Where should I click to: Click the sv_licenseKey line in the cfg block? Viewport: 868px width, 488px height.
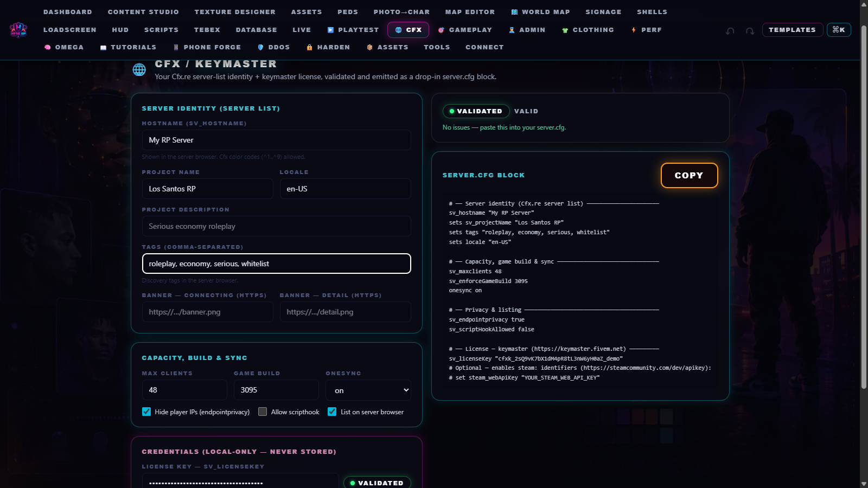coord(536,358)
